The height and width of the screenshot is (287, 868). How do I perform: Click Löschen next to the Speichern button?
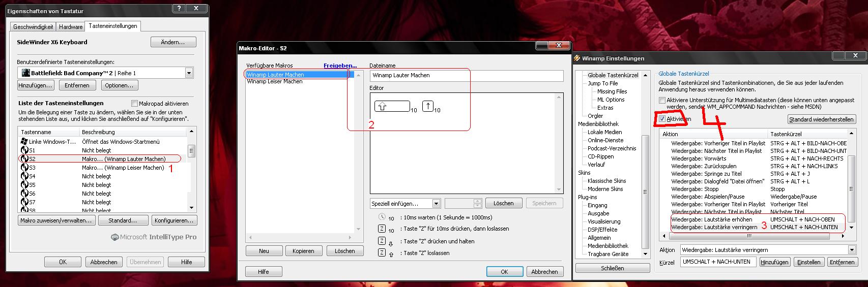(x=503, y=203)
